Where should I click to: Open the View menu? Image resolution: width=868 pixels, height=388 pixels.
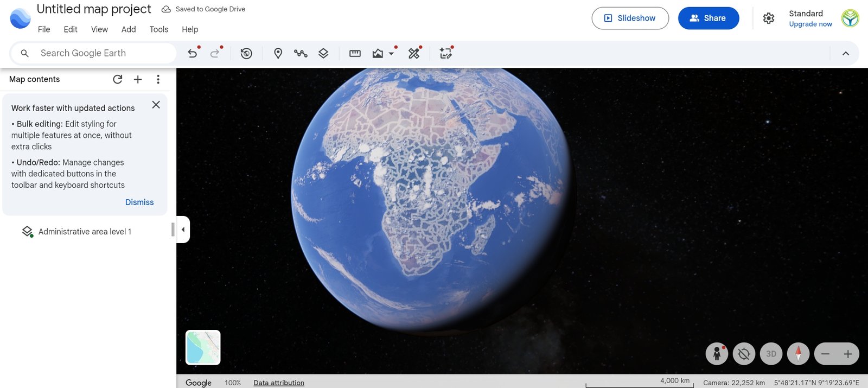[x=99, y=29]
